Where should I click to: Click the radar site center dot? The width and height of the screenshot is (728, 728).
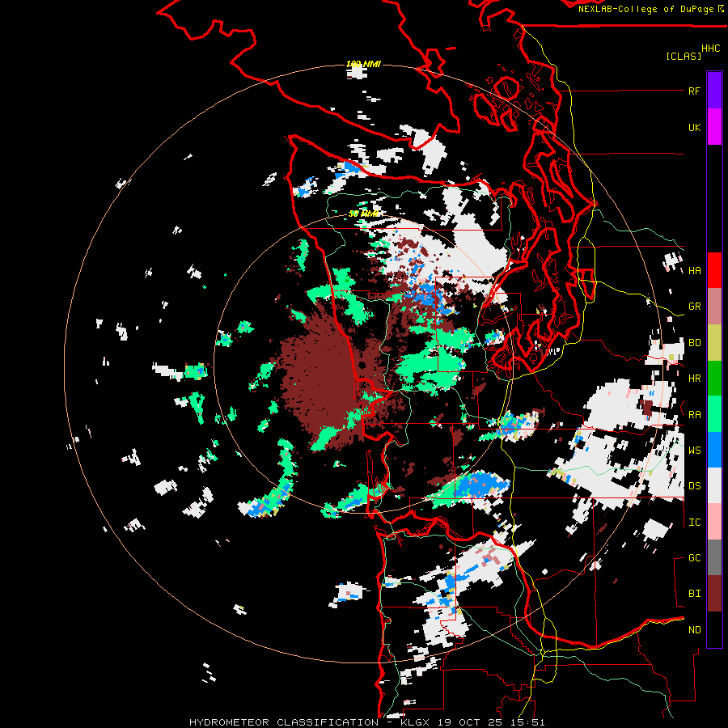click(x=362, y=366)
